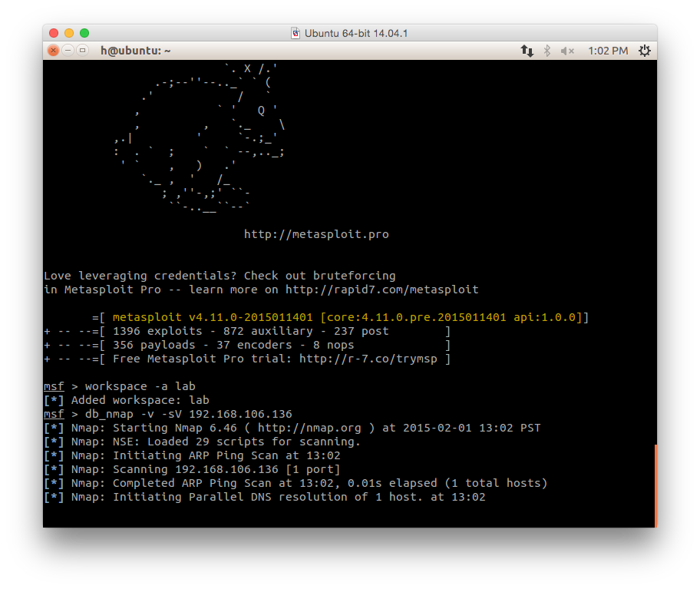The image size is (700, 589).
Task: Click the 'Love leveraging credentials?' line
Action: (x=220, y=276)
